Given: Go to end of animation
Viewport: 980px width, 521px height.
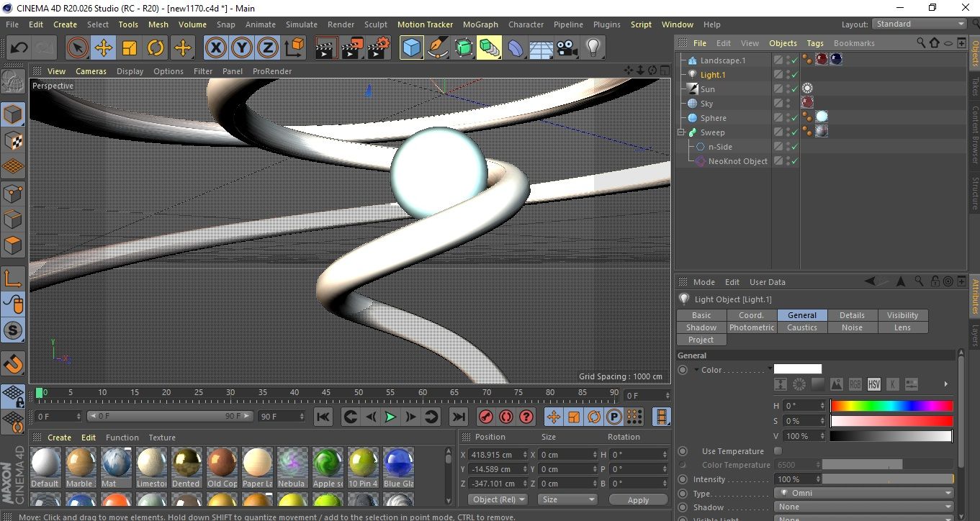Looking at the screenshot, I should (x=458, y=417).
